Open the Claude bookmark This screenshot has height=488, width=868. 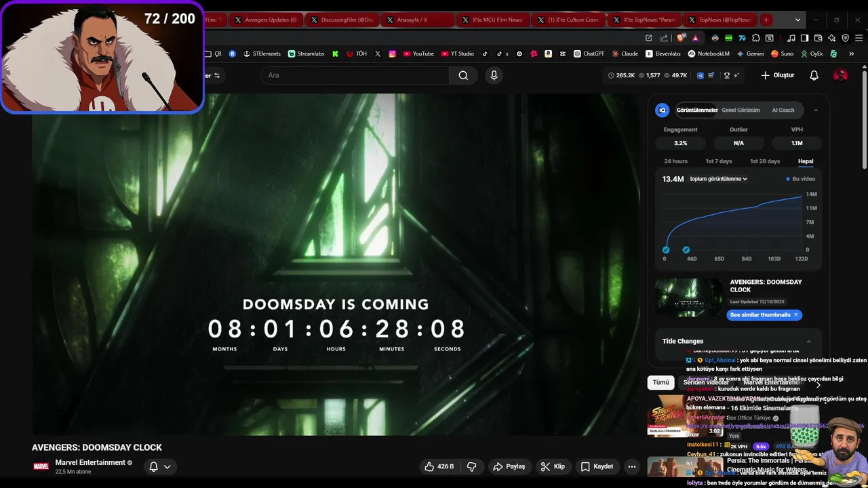point(625,54)
